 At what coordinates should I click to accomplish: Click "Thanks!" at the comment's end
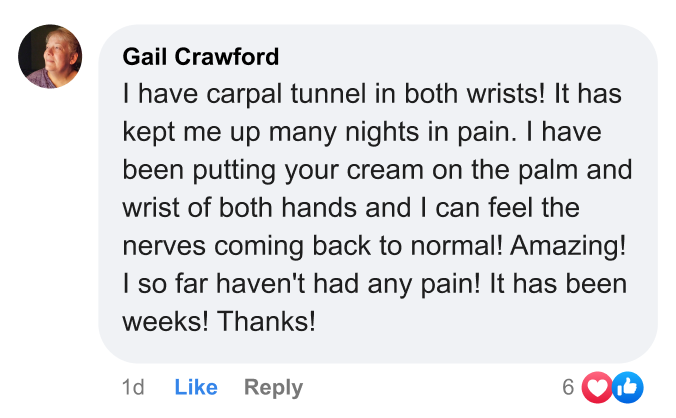(x=266, y=321)
